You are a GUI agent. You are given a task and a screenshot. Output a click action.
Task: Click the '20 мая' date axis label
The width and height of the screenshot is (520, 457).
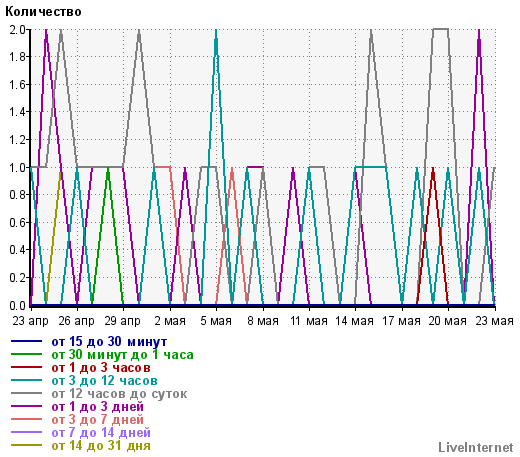(447, 321)
